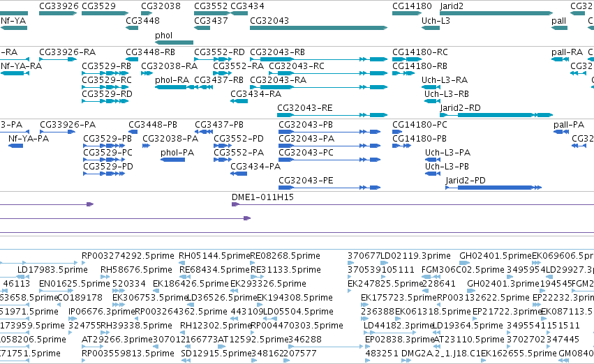Click transcript CG32043-RC
This screenshot has width=594, height=364.
297,66
